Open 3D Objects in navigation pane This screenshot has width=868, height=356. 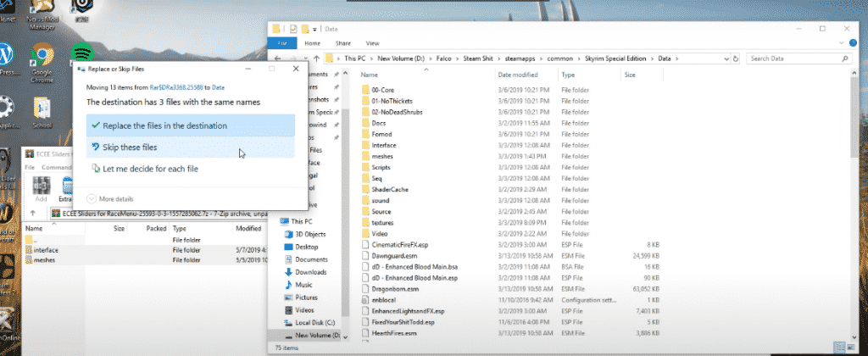(310, 234)
